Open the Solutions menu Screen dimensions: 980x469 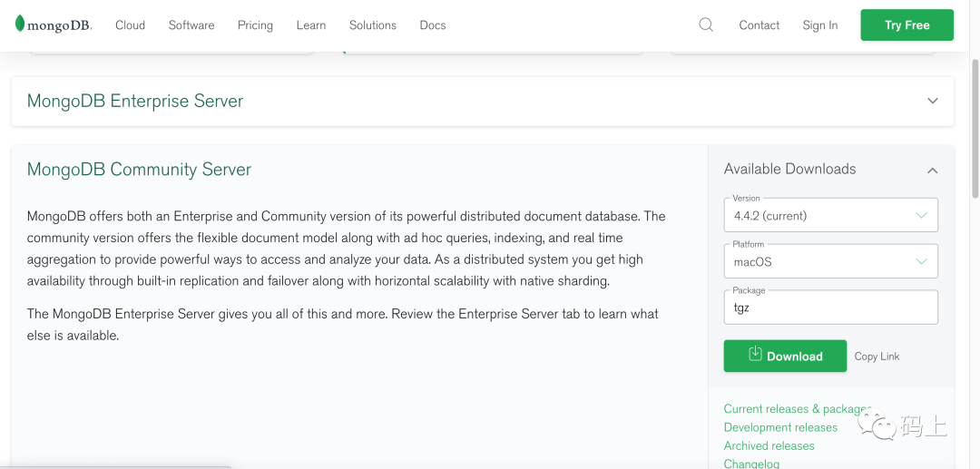pyautogui.click(x=373, y=25)
